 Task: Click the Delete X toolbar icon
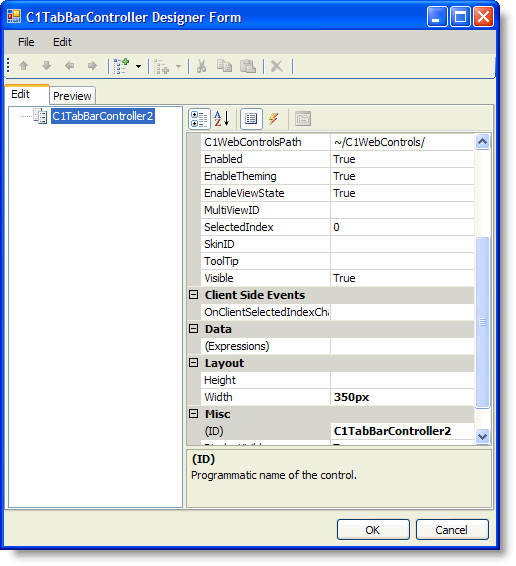click(x=277, y=66)
